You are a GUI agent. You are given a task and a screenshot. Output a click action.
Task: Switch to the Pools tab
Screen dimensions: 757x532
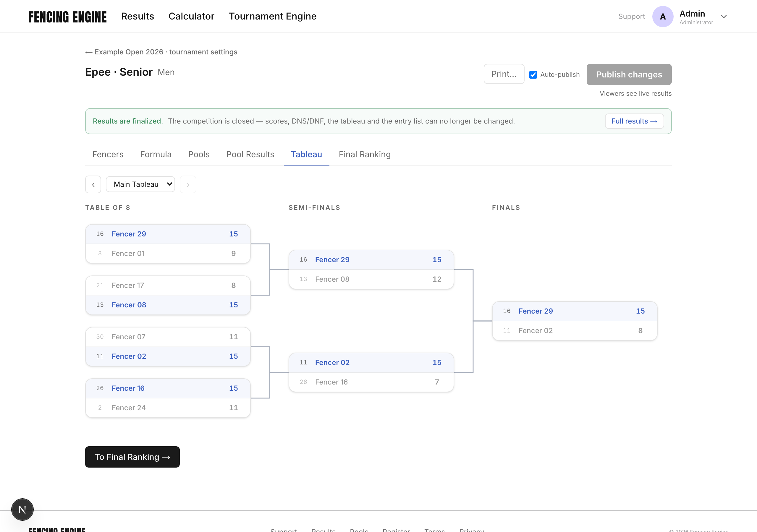(199, 154)
